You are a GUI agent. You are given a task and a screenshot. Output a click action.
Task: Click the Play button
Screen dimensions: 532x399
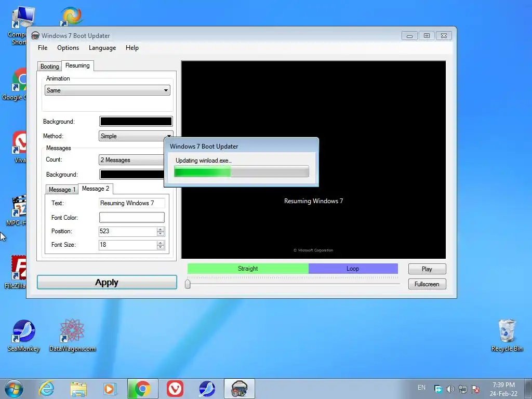pyautogui.click(x=427, y=269)
